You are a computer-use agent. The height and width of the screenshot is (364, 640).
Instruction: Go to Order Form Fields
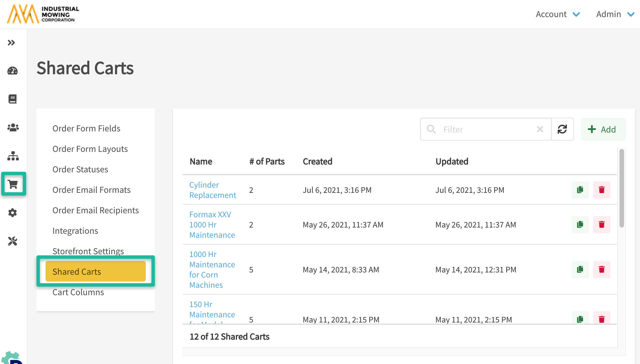(86, 128)
